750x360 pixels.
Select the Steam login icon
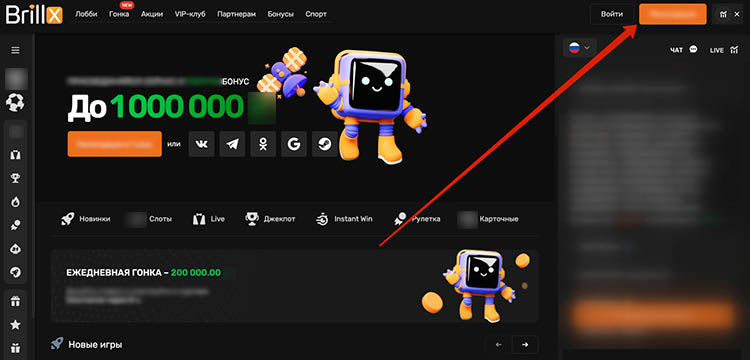coord(325,144)
